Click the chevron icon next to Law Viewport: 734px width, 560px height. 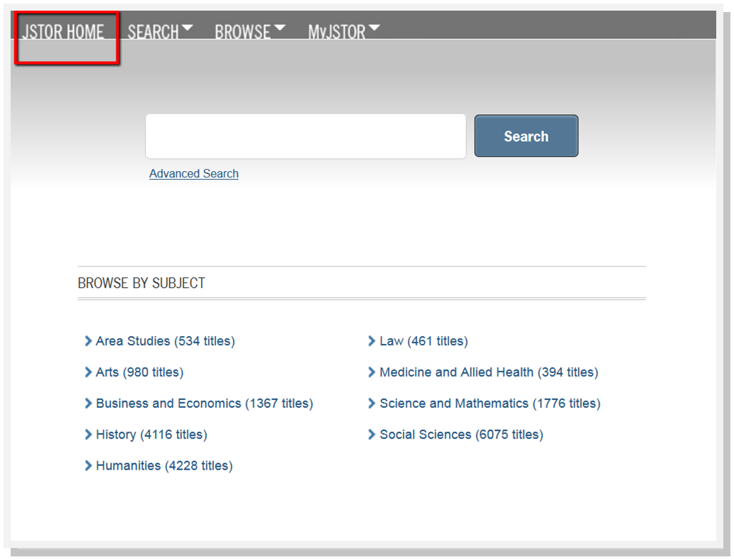pos(372,341)
